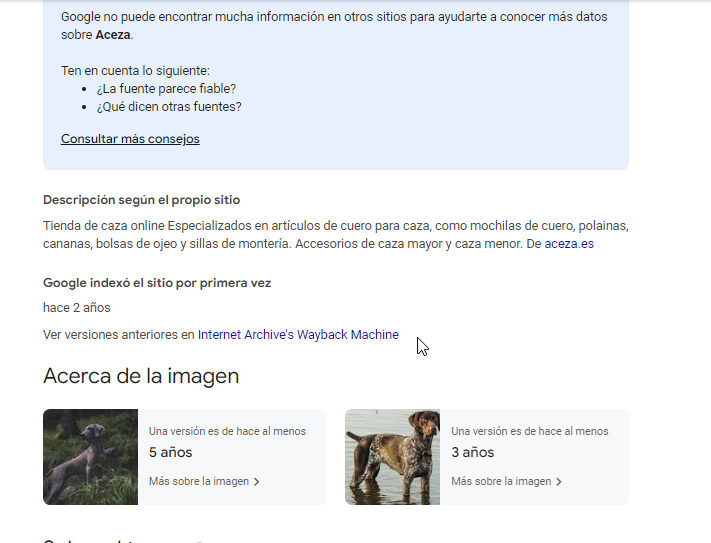Click 'Ten en cuenta lo siguiente:' text
This screenshot has width=711, height=543.
(x=135, y=71)
